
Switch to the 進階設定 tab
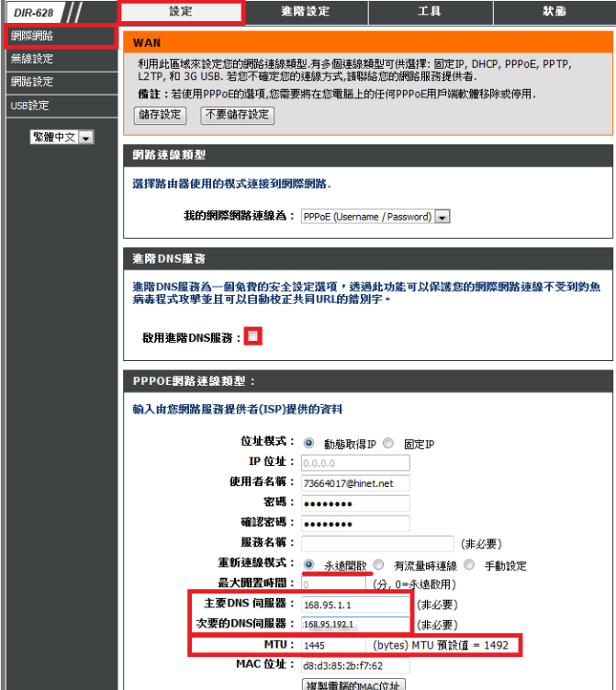[305, 12]
